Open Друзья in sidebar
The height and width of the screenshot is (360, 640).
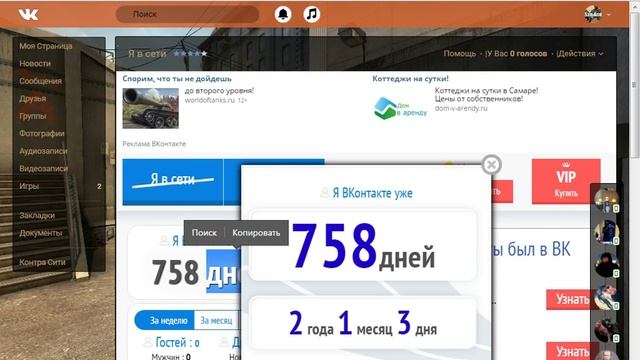(x=33, y=99)
